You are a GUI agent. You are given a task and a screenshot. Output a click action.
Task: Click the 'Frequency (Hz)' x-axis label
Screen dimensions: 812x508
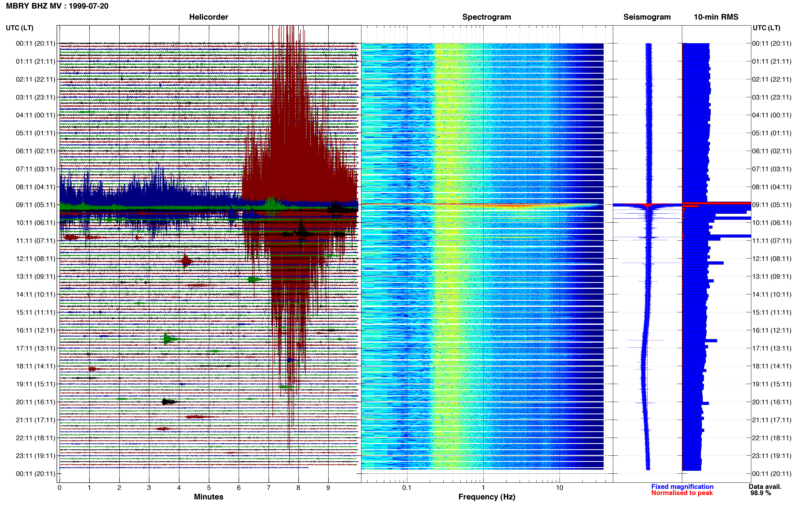click(x=487, y=497)
